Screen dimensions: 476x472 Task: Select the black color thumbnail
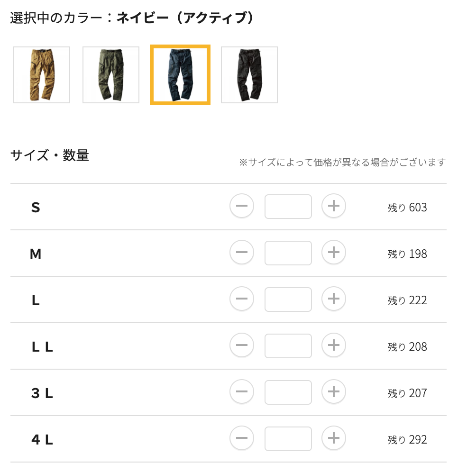coord(249,74)
